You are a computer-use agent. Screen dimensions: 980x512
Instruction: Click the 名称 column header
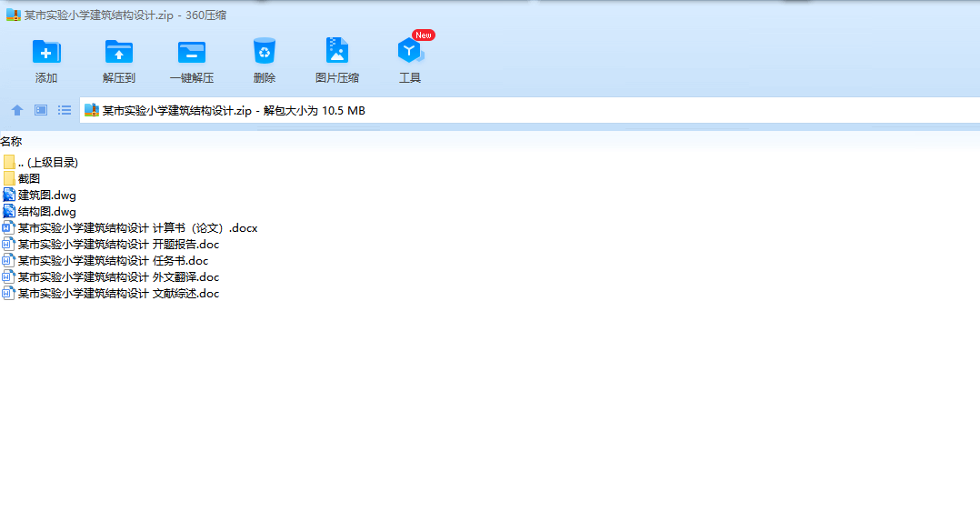tap(11, 142)
